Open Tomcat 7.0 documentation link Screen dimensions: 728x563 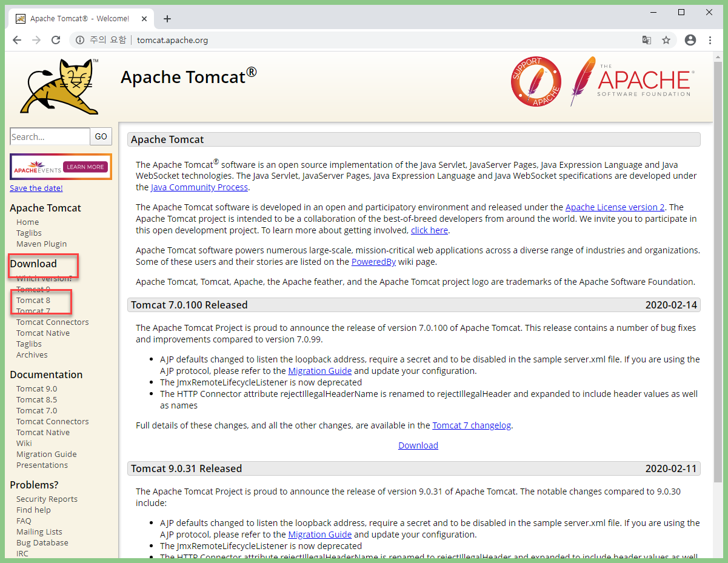[x=36, y=410]
